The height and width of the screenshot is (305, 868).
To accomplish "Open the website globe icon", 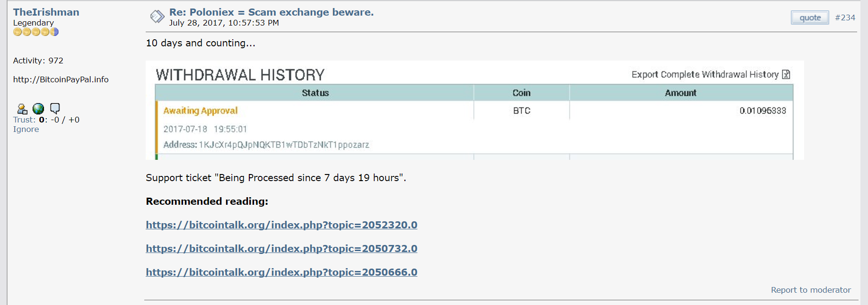I will point(38,109).
